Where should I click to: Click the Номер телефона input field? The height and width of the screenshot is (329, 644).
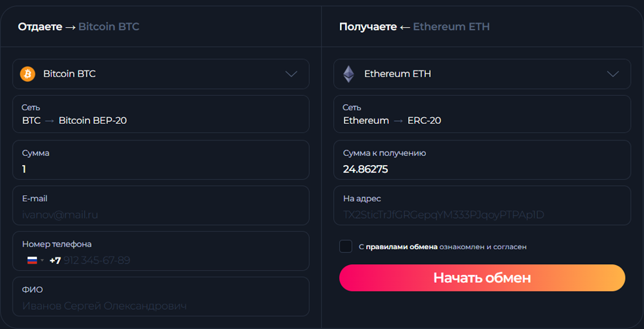(x=181, y=260)
